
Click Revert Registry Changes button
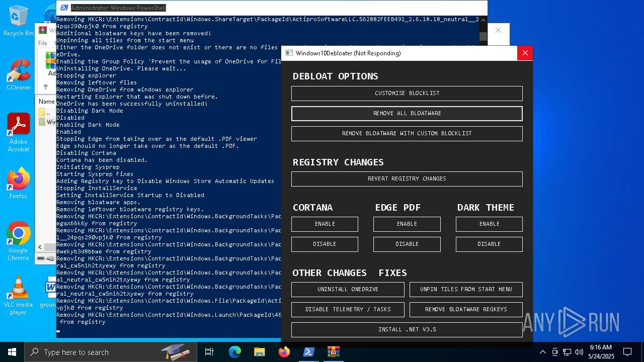(x=407, y=179)
